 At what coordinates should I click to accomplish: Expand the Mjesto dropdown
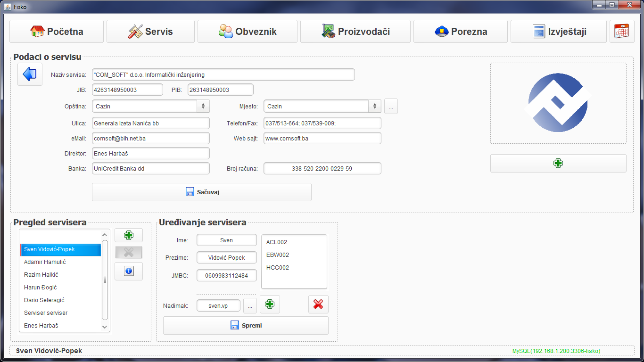[x=374, y=107]
